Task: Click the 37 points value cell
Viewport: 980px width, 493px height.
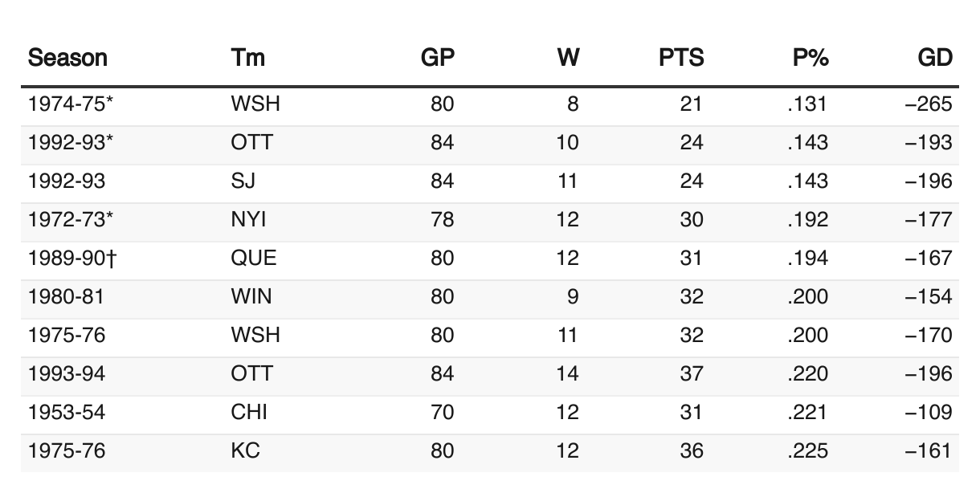Action: tap(692, 374)
